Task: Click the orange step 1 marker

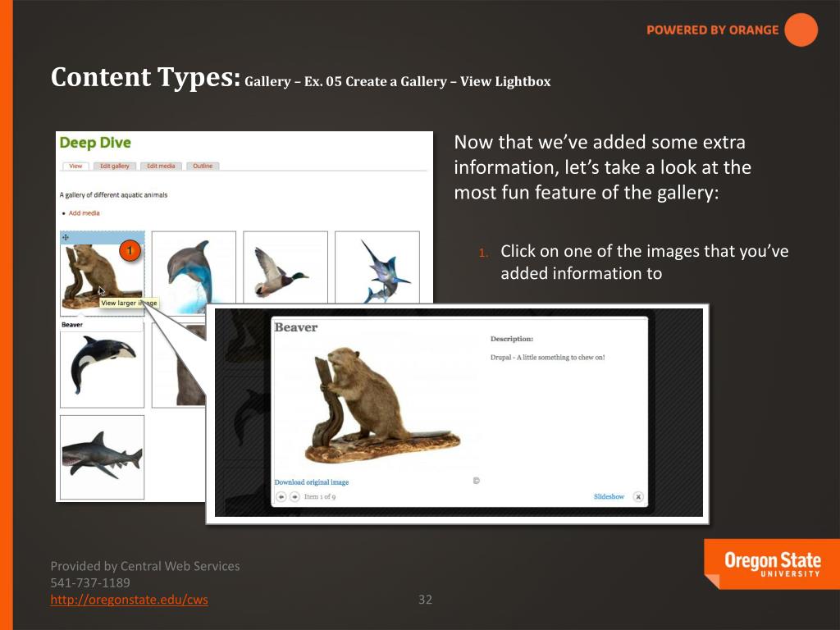Action: tap(129, 249)
